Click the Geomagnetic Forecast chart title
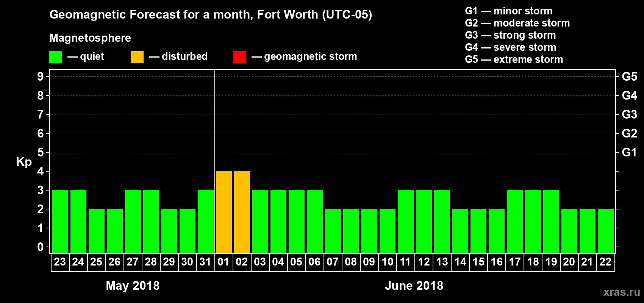Screen dimensions: 644x303 click(x=211, y=15)
